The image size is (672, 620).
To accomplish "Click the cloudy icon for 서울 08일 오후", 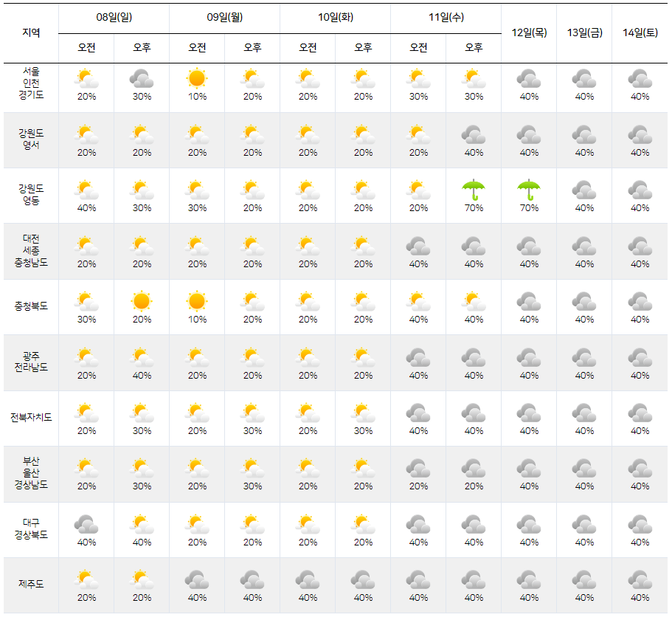I will [142, 79].
